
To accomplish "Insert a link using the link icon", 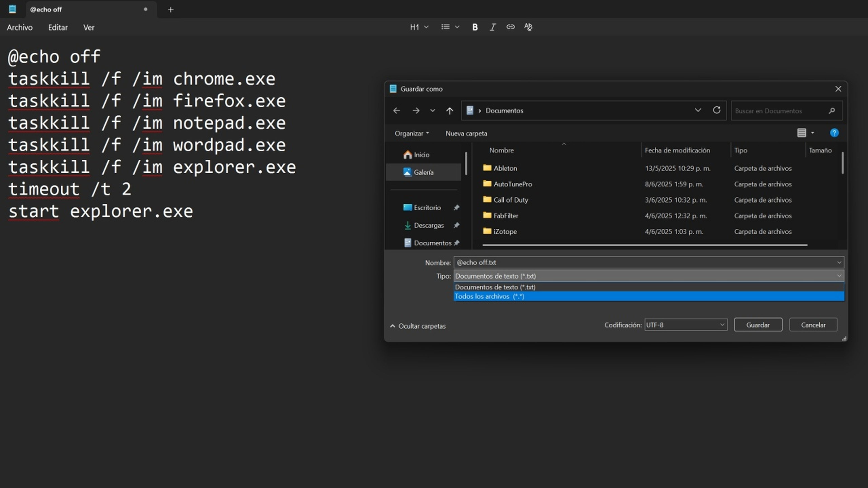I will 510,27.
